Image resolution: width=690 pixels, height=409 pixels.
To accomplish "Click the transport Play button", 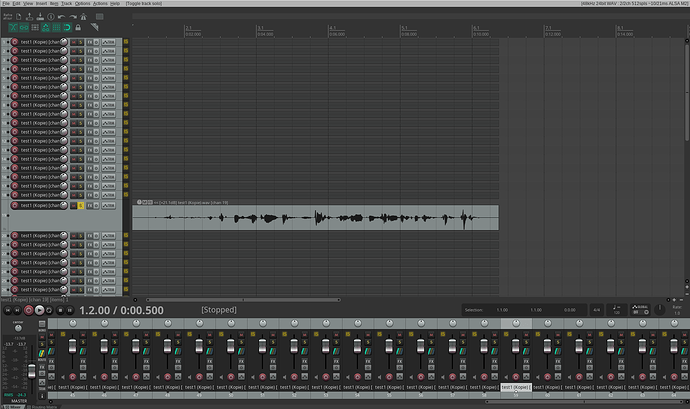I will point(39,310).
